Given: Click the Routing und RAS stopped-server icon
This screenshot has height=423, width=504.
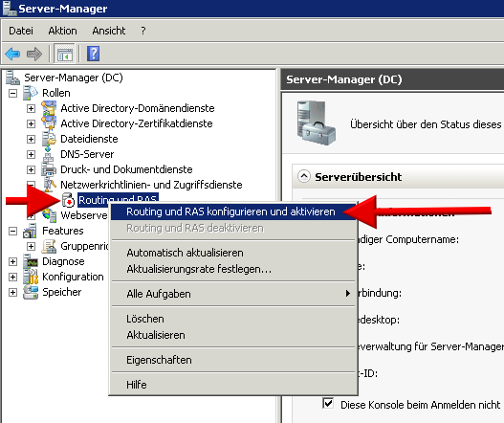Looking at the screenshot, I should click(68, 200).
